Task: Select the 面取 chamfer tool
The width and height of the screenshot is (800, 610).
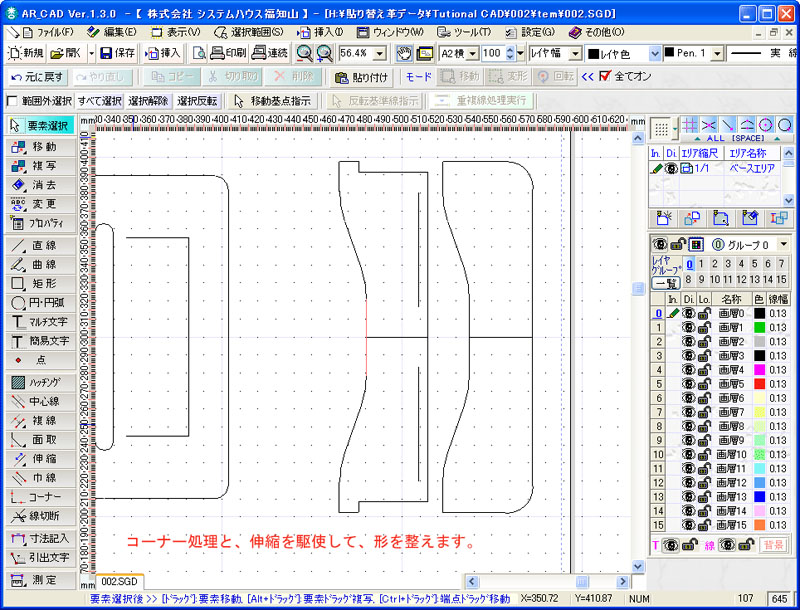Action: coord(41,440)
